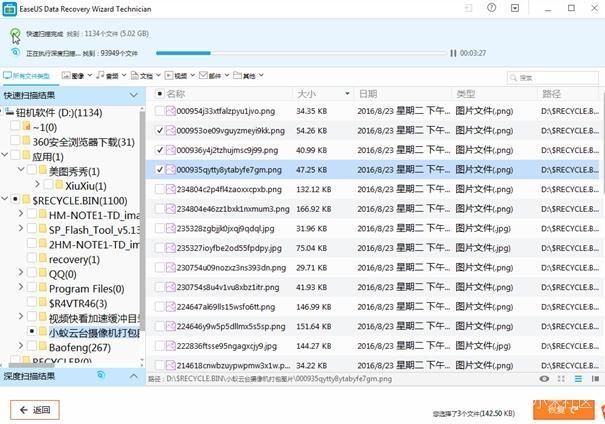Filter by 视频 (video) tab

(x=176, y=76)
